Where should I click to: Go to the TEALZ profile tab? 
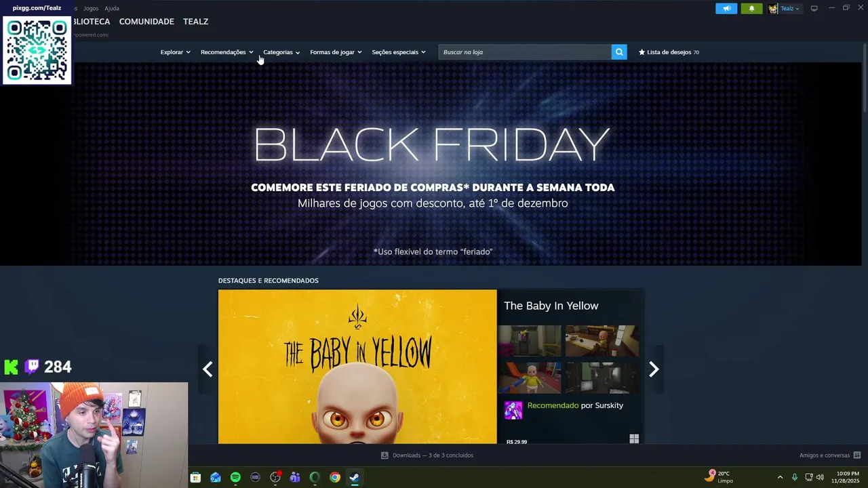[195, 22]
